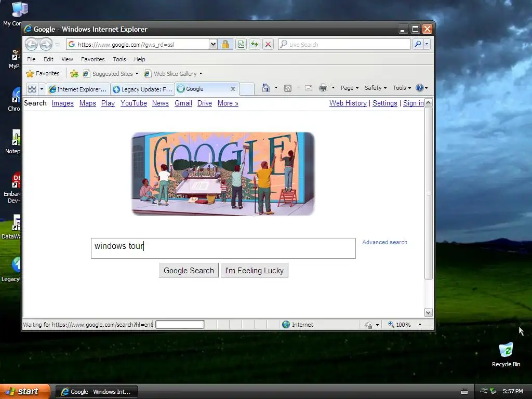Open the File menu
Viewport: 532px width, 399px height.
[31, 59]
